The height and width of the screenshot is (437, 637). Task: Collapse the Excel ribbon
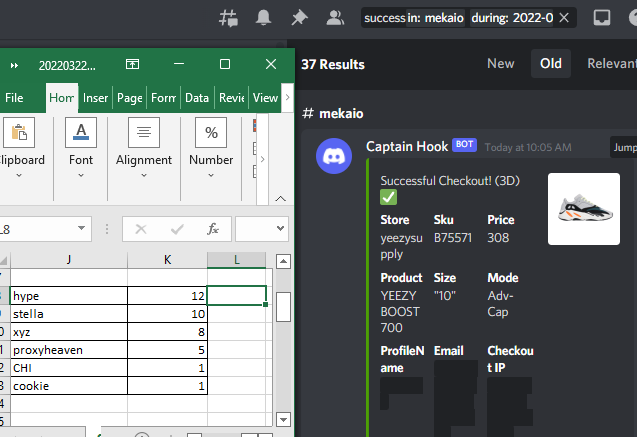point(280,199)
